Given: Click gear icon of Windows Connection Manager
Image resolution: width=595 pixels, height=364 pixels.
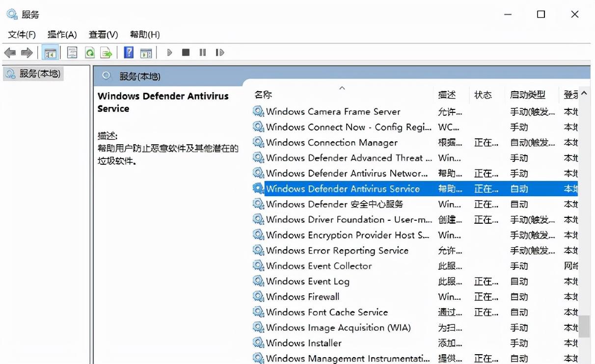Looking at the screenshot, I should pos(258,142).
